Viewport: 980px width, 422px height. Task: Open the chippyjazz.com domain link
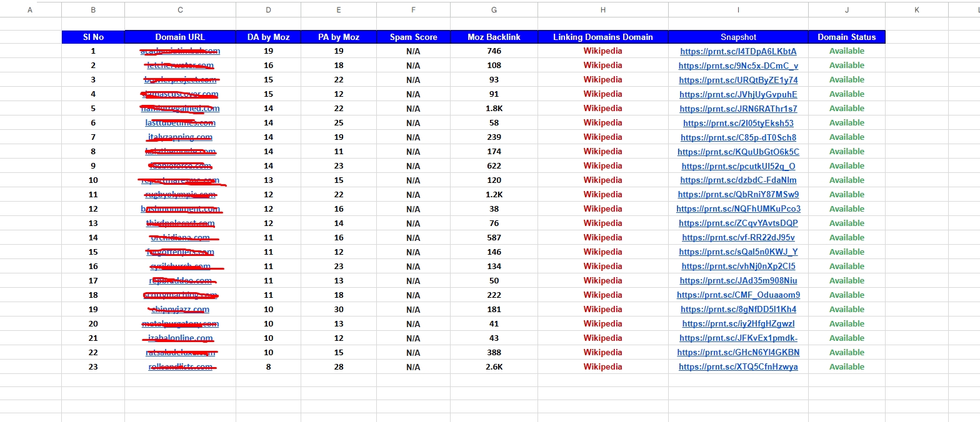click(x=180, y=309)
